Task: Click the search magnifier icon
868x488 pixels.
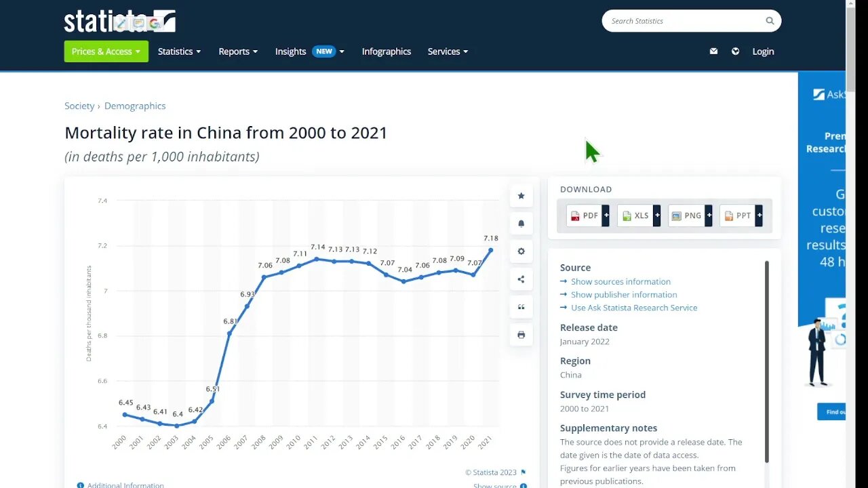Action: click(x=770, y=21)
